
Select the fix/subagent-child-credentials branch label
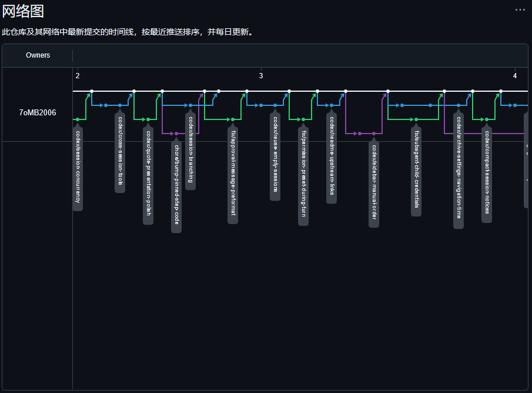pyautogui.click(x=416, y=169)
